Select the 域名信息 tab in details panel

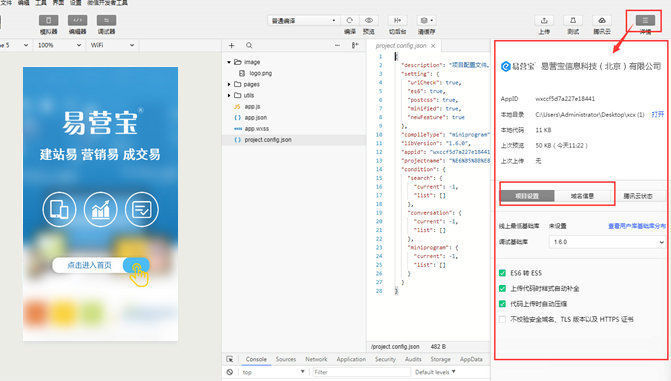point(582,196)
